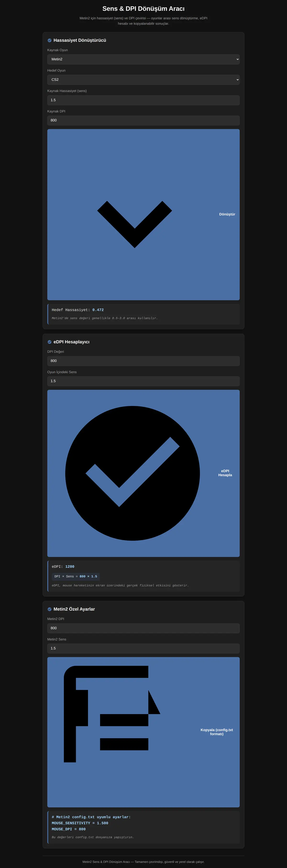Screen dimensions: 287x868
Task: Click the footer text about offline usage
Action: pos(143,862)
